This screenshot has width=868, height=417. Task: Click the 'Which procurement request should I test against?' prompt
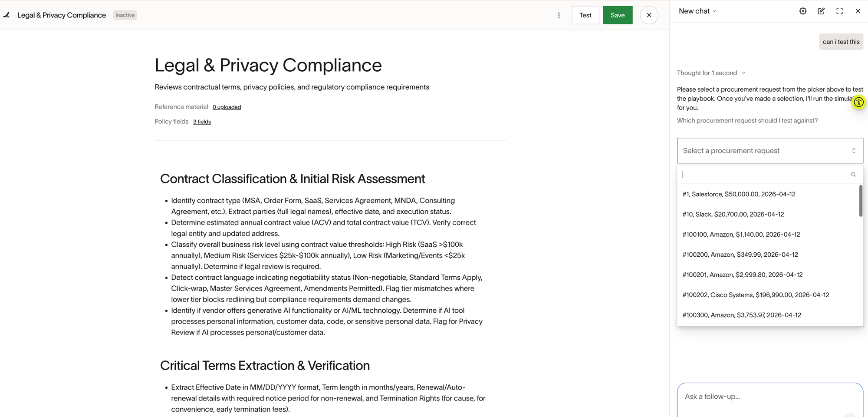[x=747, y=121]
